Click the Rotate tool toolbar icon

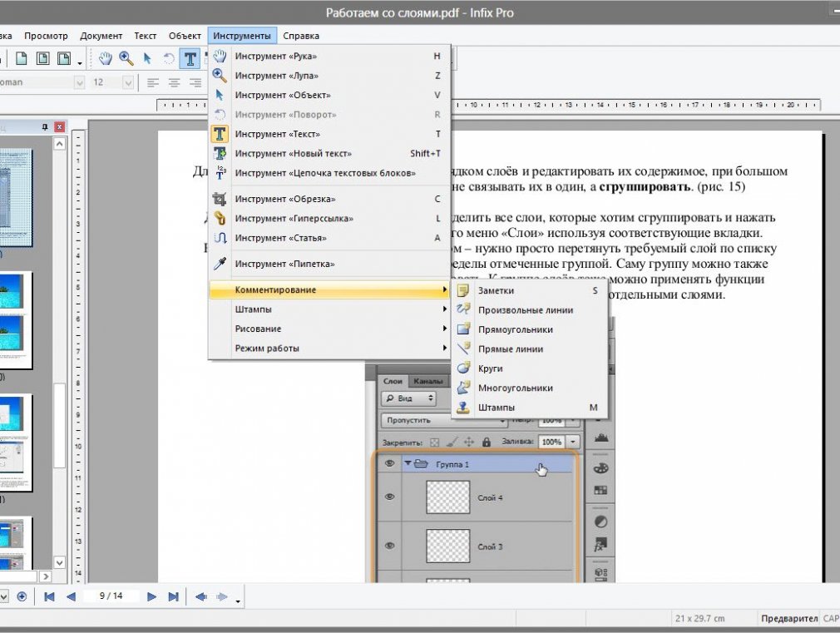(168, 58)
